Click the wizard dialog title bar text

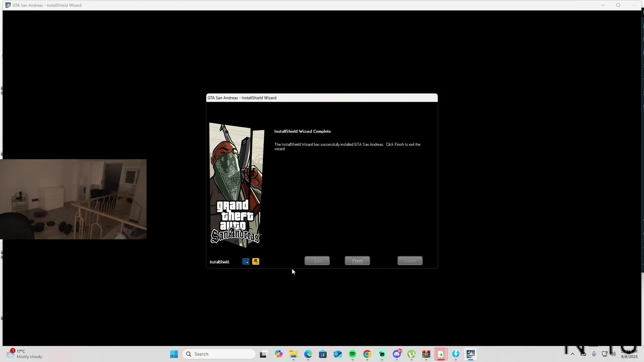pos(242,98)
